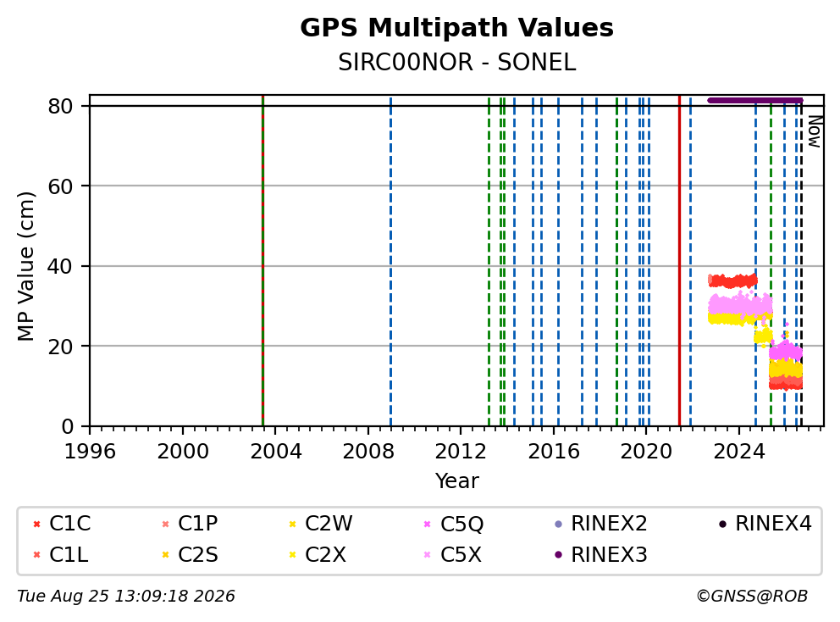
Task: Click the C1C legend marker
Action: point(36,524)
